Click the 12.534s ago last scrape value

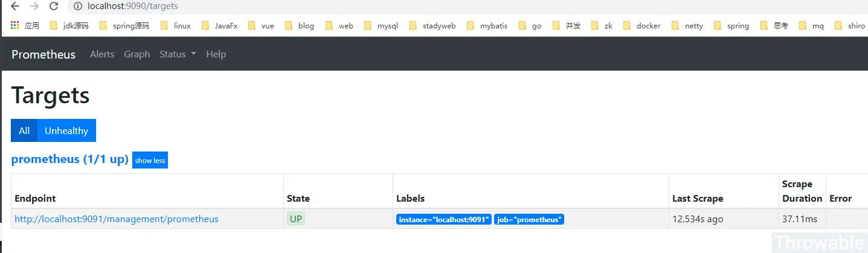[x=698, y=219]
